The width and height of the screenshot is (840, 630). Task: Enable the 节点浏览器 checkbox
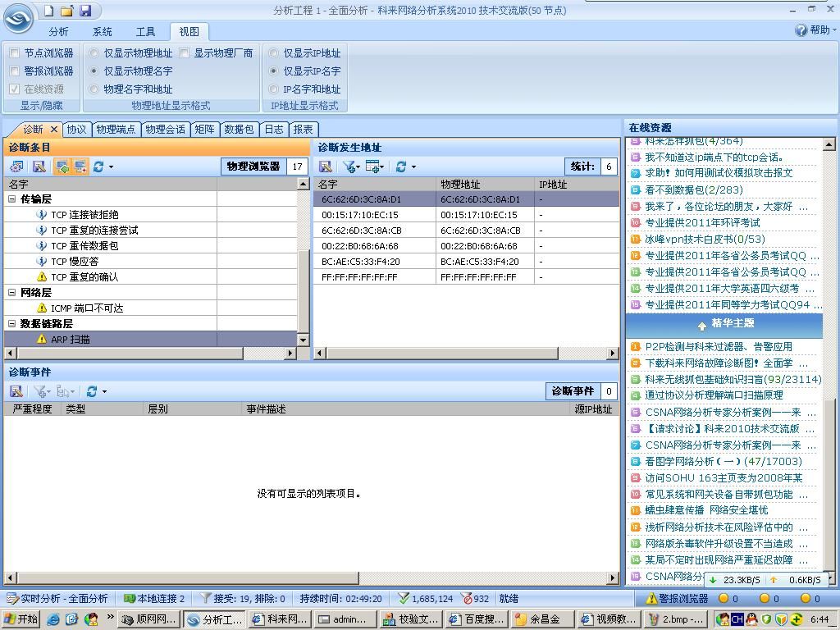point(15,53)
